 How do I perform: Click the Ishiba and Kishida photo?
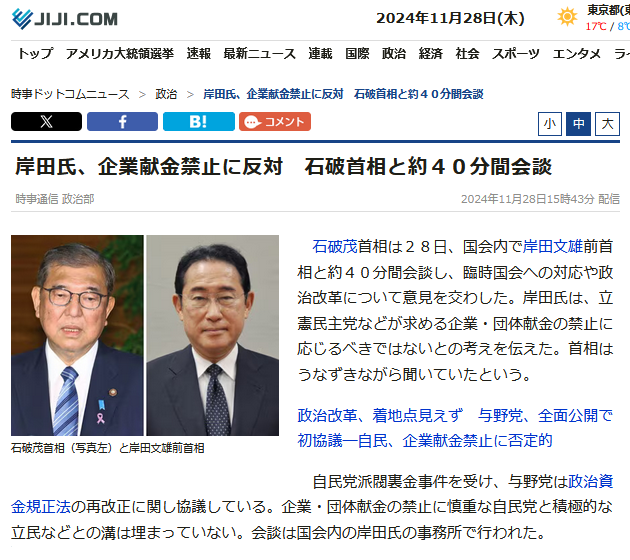tap(145, 335)
